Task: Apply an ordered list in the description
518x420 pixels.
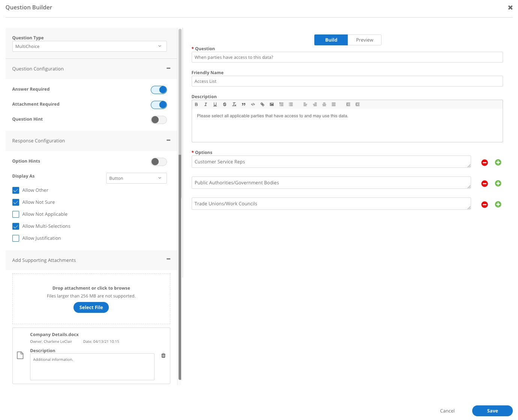Action: point(282,104)
